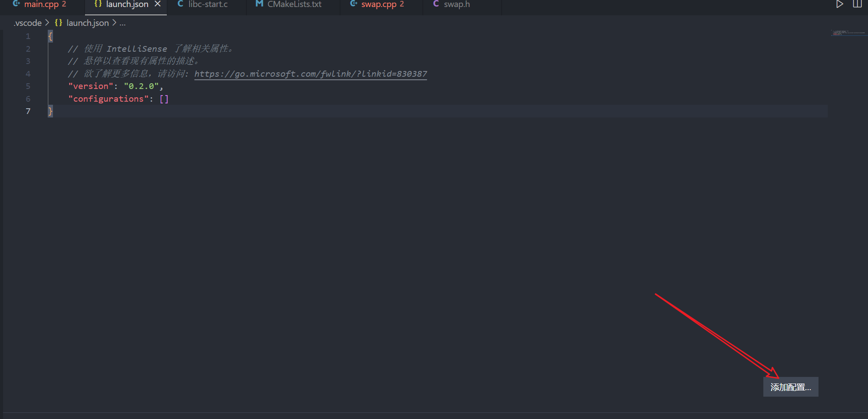868x419 pixels.
Task: Click the Run button in the title bar
Action: click(x=840, y=4)
